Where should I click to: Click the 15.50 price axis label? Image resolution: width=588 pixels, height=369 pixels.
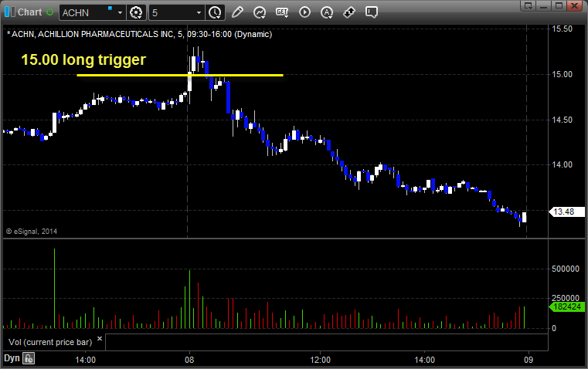point(563,29)
